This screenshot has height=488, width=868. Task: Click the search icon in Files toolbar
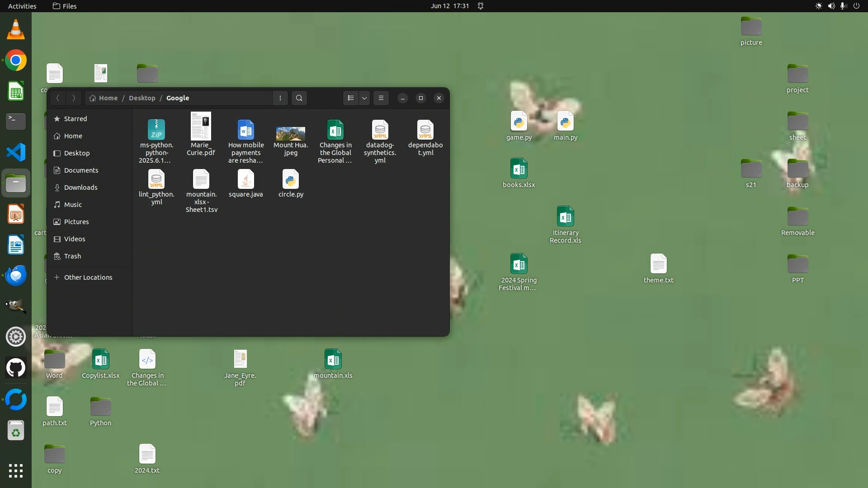(299, 98)
